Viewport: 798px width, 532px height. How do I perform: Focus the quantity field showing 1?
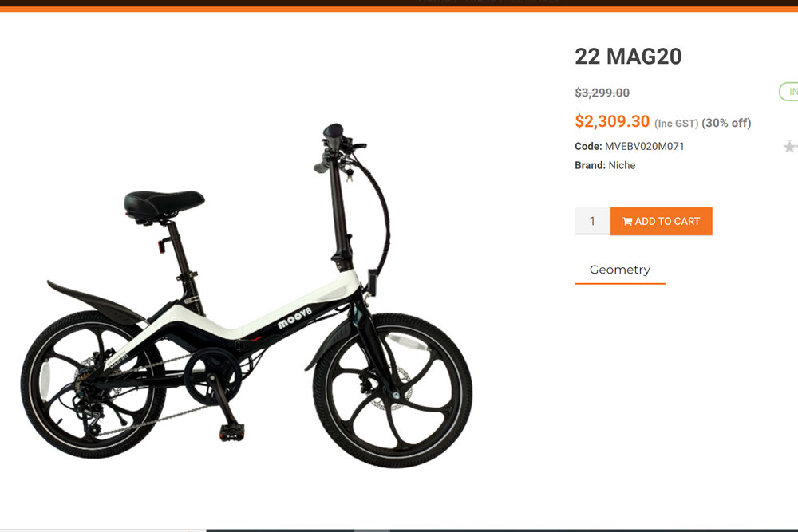coord(592,221)
